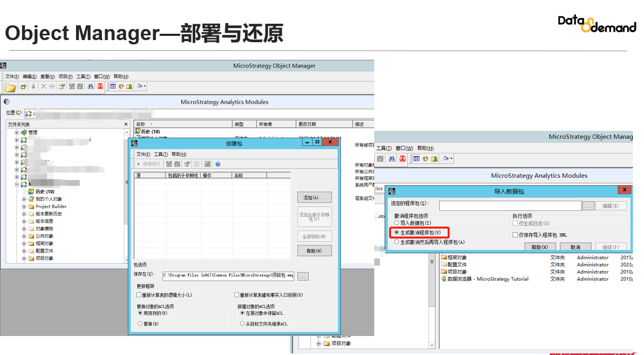Check 仅保存导入程序包 XML

(x=515, y=235)
